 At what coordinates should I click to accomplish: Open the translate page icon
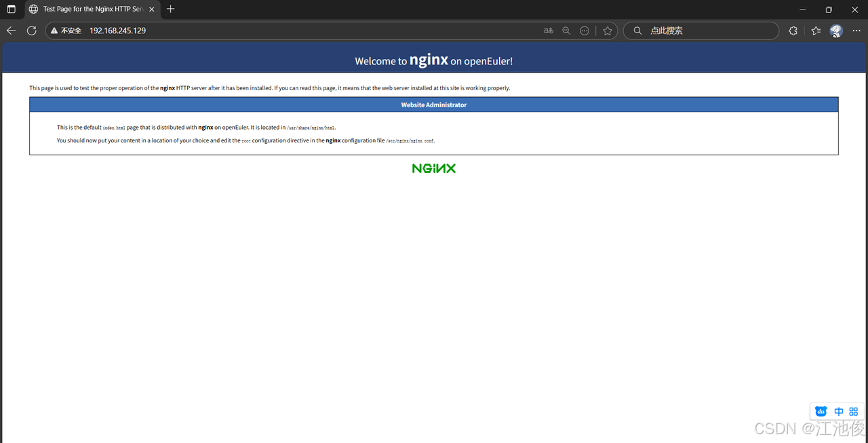[x=548, y=31]
